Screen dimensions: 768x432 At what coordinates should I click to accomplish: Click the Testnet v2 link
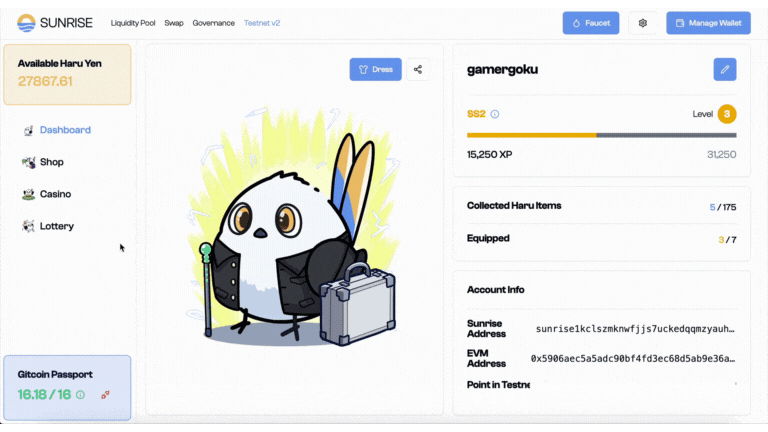(262, 23)
